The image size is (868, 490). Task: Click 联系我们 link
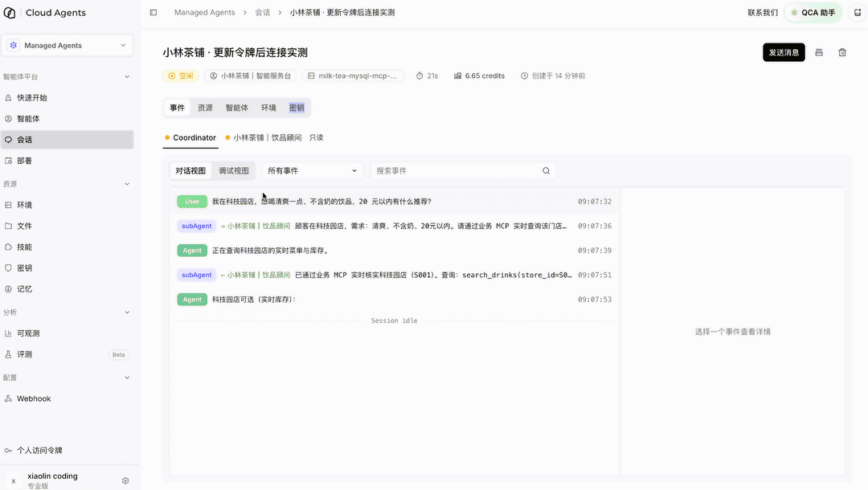762,12
